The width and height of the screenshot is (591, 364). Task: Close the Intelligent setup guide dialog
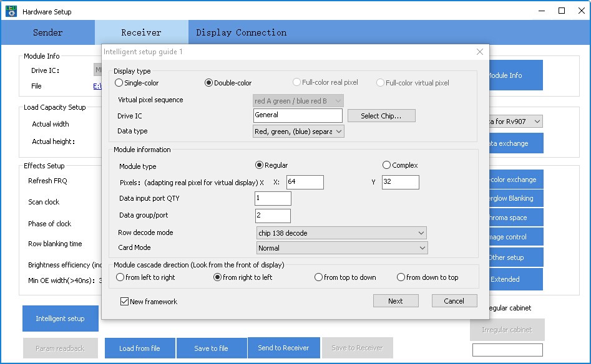tap(479, 52)
